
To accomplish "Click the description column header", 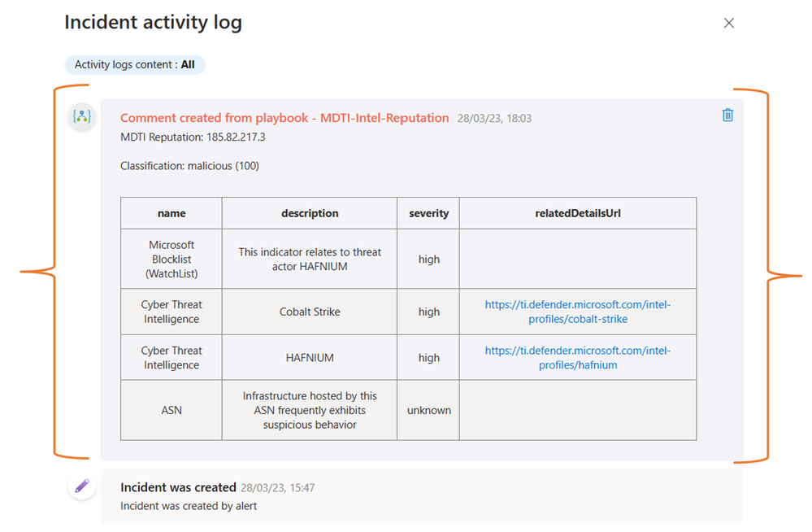I will [x=310, y=213].
